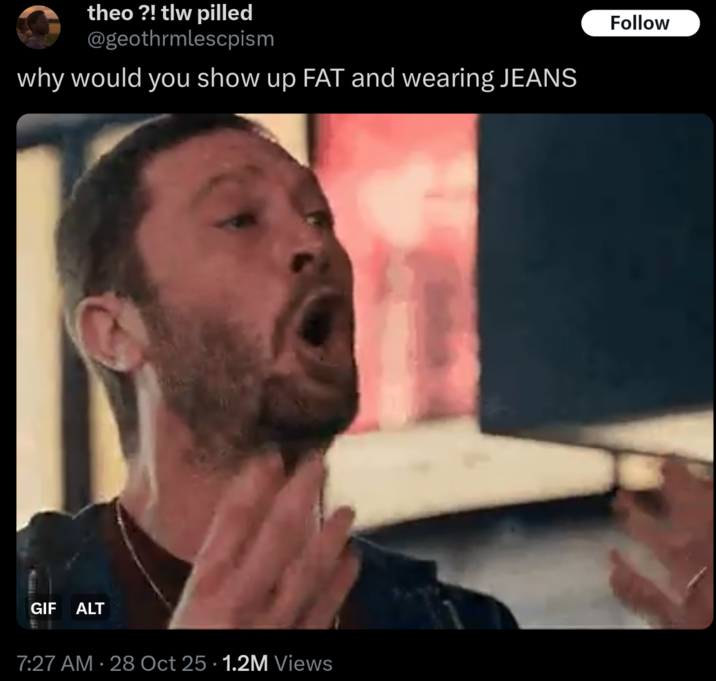The height and width of the screenshot is (681, 716).
Task: Click the 28 Oct 25 date
Action: coord(158,663)
